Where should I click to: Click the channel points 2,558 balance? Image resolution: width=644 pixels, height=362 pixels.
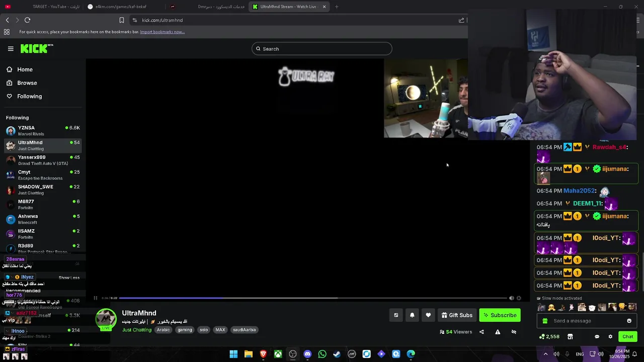549,336
